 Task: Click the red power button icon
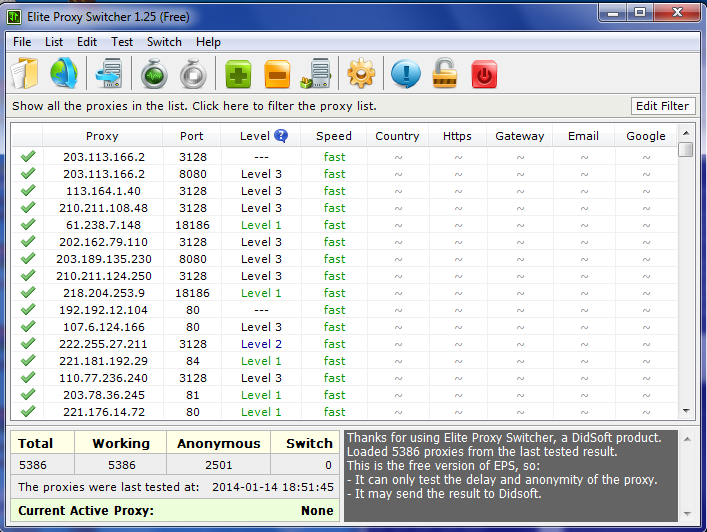click(x=484, y=74)
